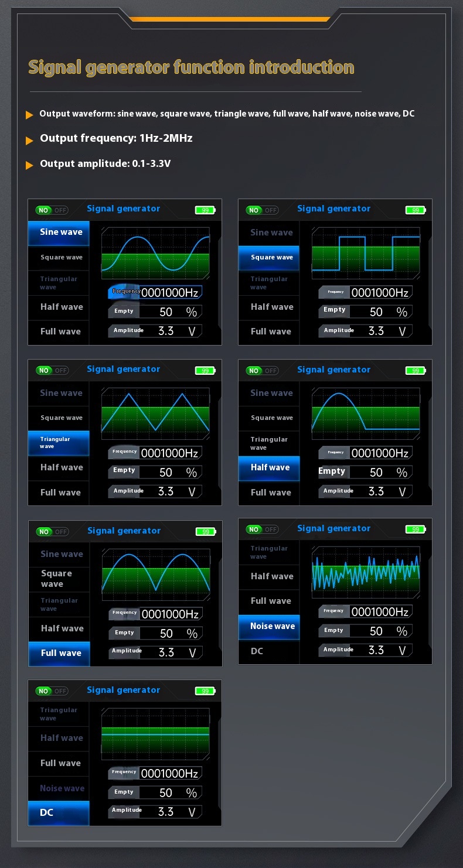This screenshot has height=868, width=463.
Task: Select the highlighted Full wave menu item
Action: click(x=59, y=654)
